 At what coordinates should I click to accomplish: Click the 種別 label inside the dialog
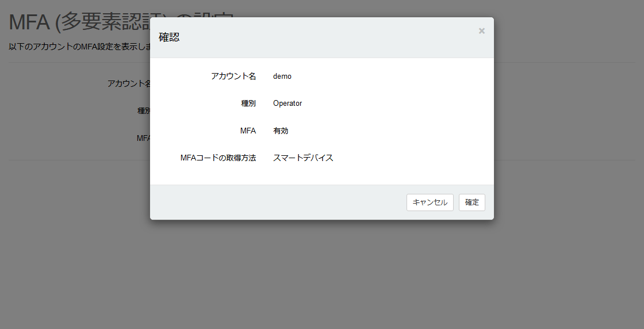[248, 104]
